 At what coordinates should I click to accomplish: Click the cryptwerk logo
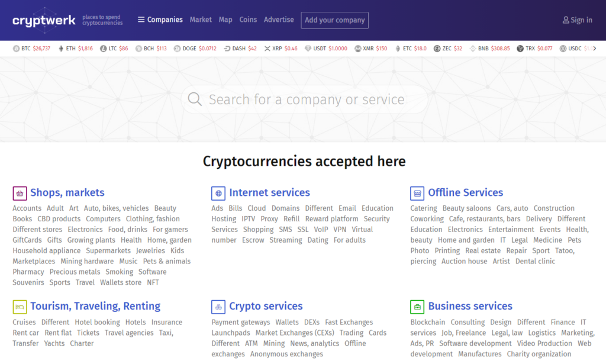[44, 20]
